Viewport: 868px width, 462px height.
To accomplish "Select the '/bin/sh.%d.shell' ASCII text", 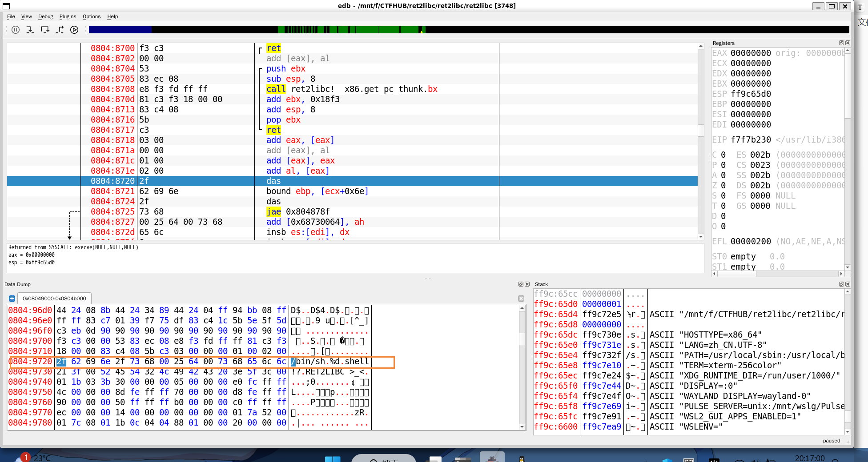I will click(x=330, y=361).
